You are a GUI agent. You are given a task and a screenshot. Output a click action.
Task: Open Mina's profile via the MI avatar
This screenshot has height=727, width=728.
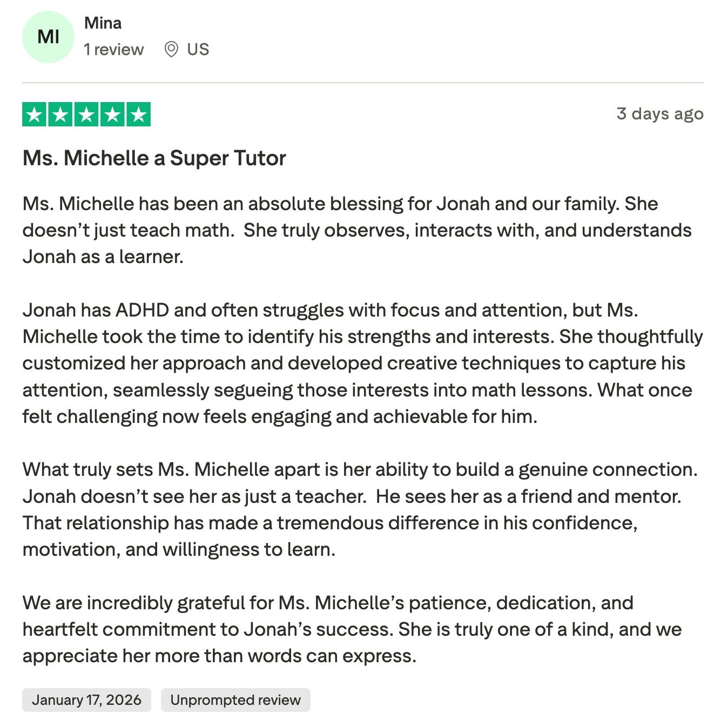pyautogui.click(x=48, y=36)
